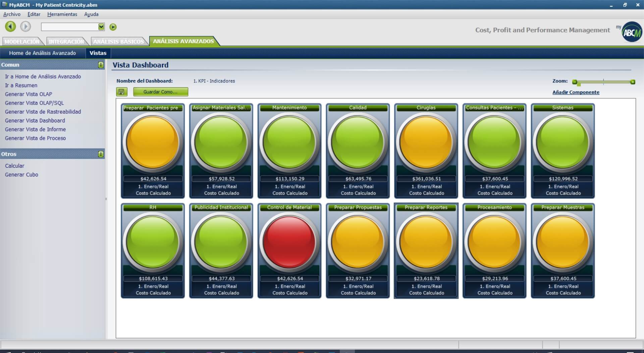The image size is (644, 353).
Task: Select the Consultas Pacientes green indicator
Action: [495, 142]
